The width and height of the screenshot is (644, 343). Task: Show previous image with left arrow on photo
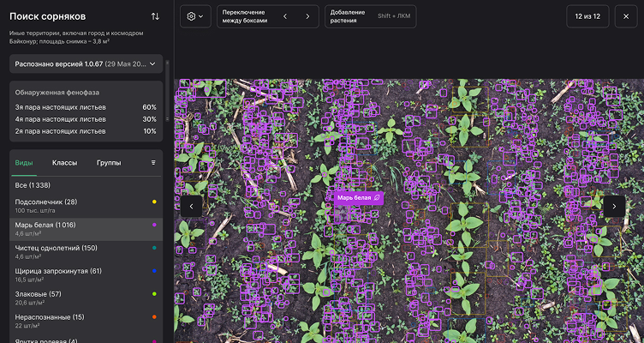[x=193, y=206]
